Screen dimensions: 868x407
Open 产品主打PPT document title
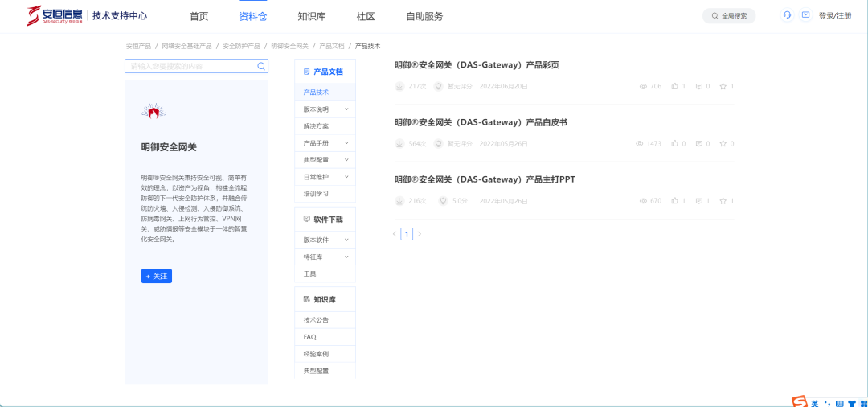coord(485,179)
